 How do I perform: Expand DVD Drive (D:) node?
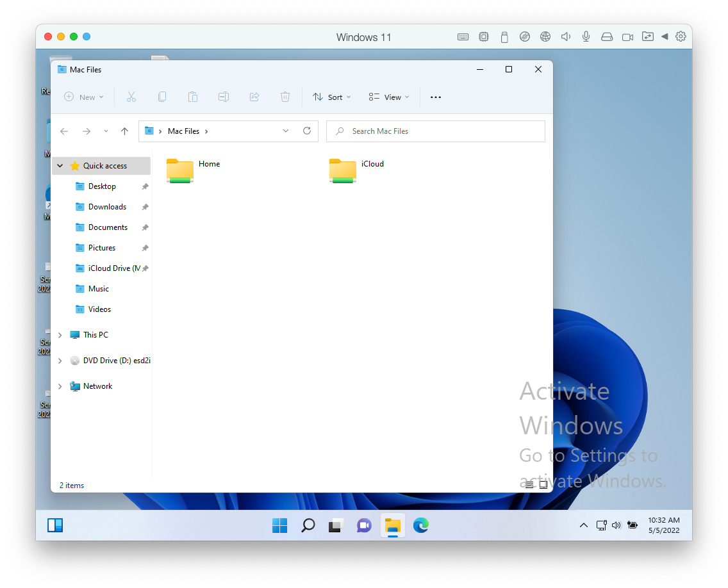[60, 361]
